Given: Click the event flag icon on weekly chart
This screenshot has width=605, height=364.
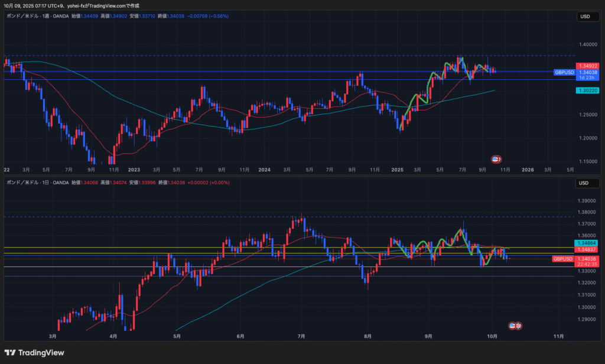Looking at the screenshot, I should [x=497, y=159].
